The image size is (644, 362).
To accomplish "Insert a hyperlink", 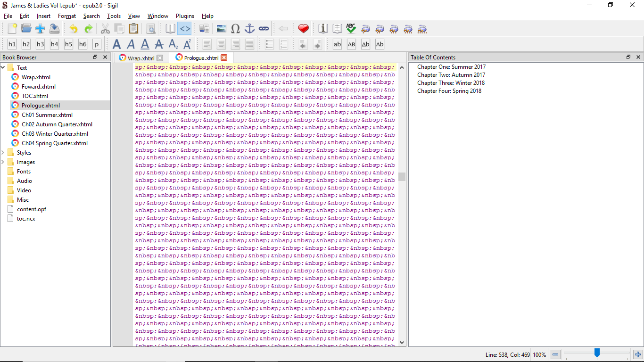I will [264, 29].
